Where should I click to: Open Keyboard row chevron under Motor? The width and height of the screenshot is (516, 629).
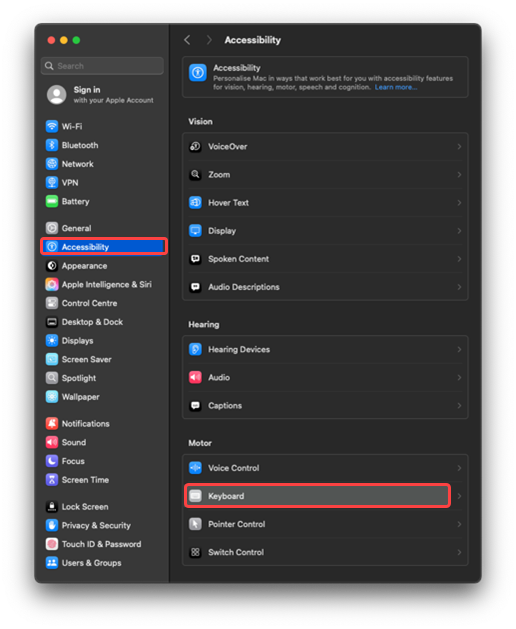459,496
